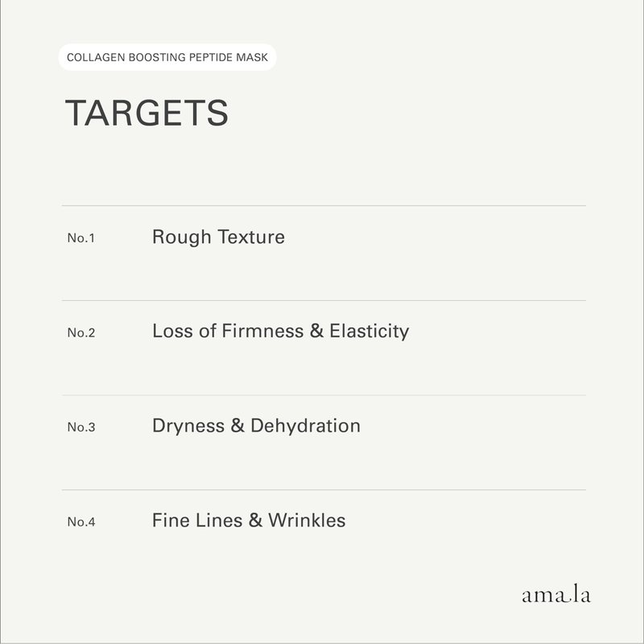644x644 pixels.
Task: Click the word Wrinkles in target four
Action: click(308, 520)
